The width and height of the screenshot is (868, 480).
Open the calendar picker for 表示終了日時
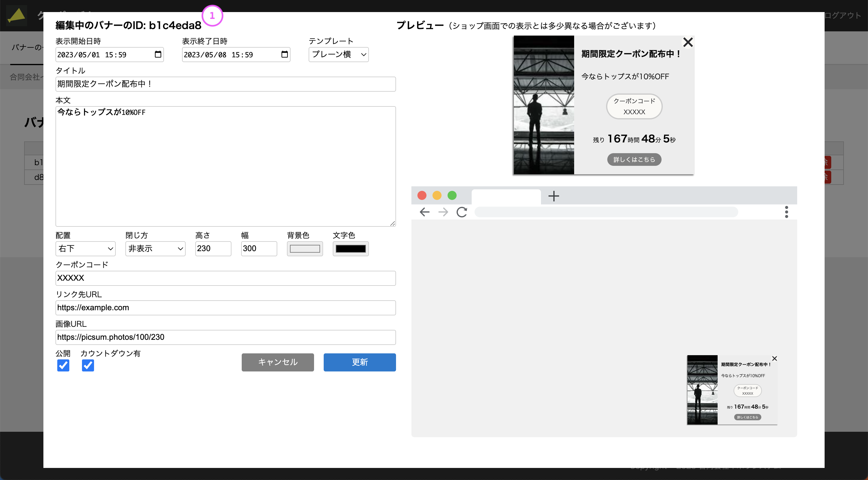point(284,54)
